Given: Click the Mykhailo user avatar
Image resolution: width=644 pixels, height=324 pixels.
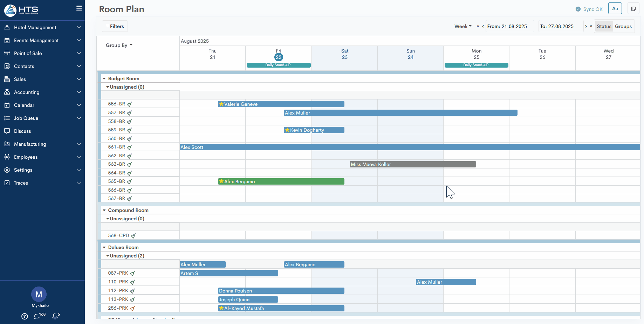Looking at the screenshot, I should click(39, 294).
